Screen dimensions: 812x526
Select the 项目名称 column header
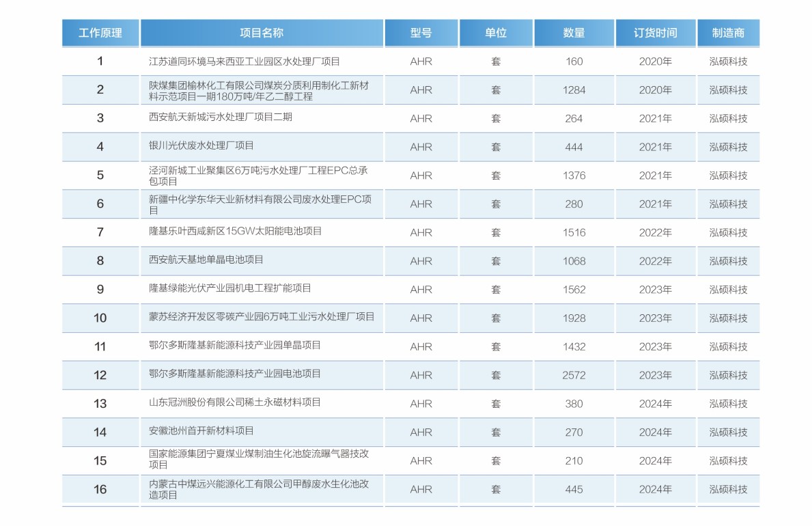click(262, 33)
